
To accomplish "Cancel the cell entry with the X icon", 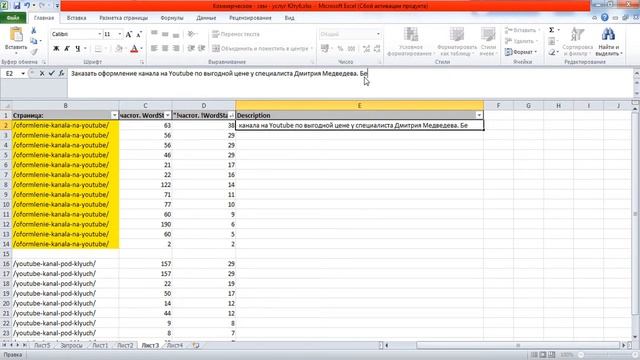I will tap(42, 73).
